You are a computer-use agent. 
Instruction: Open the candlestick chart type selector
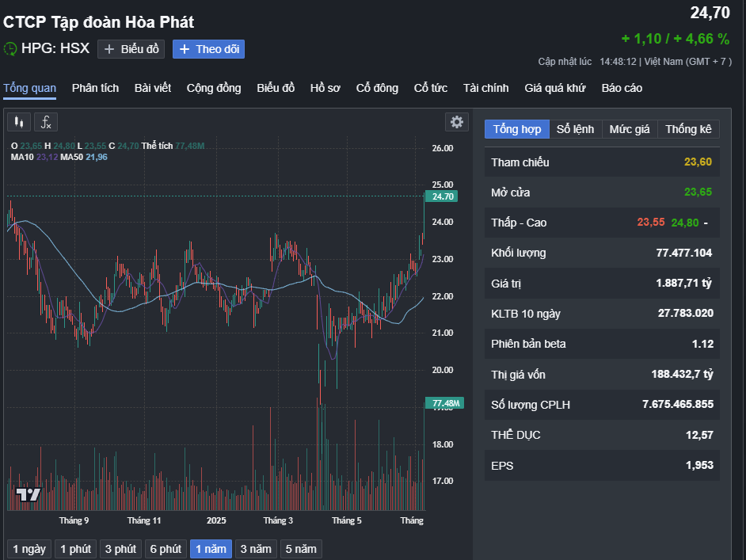click(19, 122)
